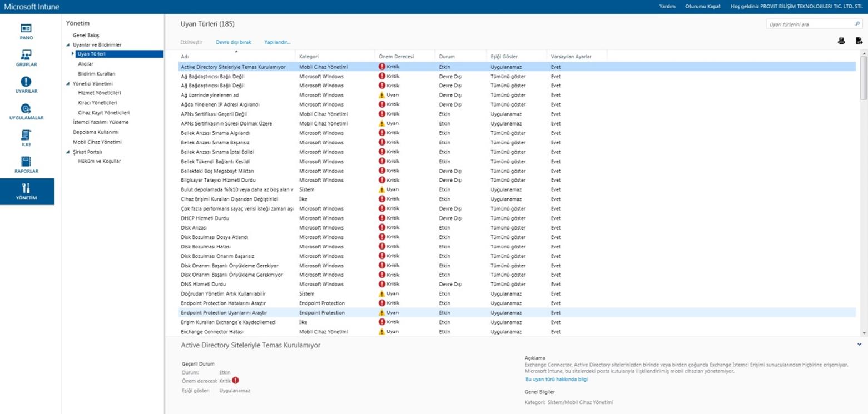
Task: Open the UYGULAMALAR apps icon
Action: 26,108
